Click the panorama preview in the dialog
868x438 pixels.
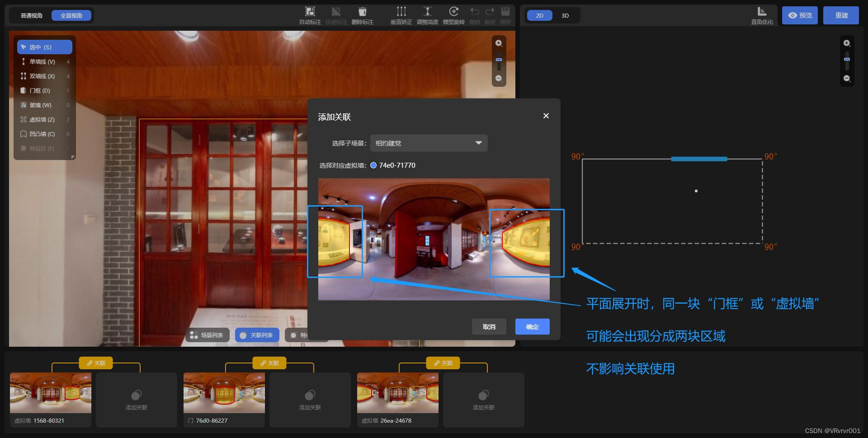434,239
